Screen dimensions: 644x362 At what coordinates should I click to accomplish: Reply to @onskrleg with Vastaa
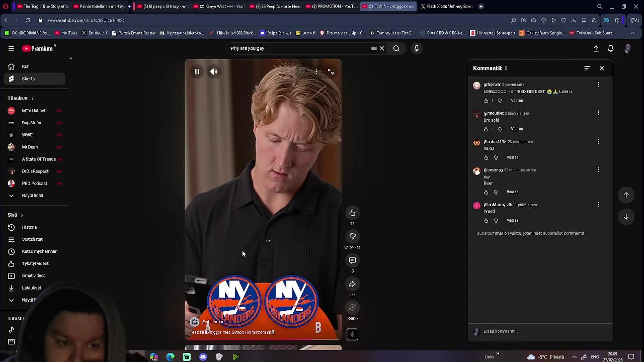[x=512, y=192]
